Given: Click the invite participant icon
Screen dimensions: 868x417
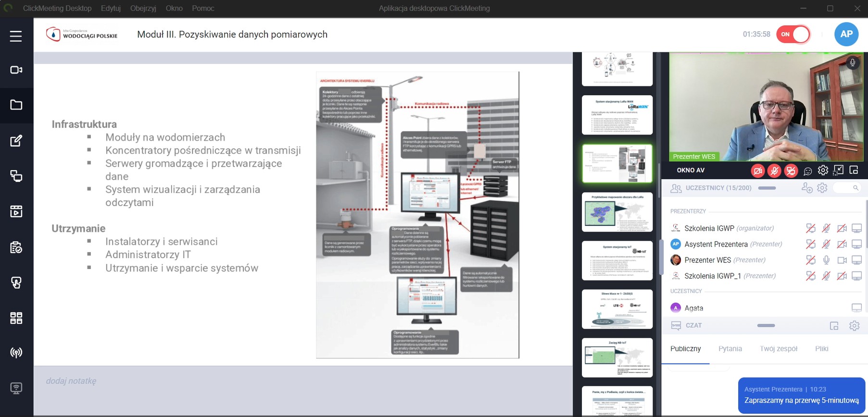Looking at the screenshot, I should point(806,188).
